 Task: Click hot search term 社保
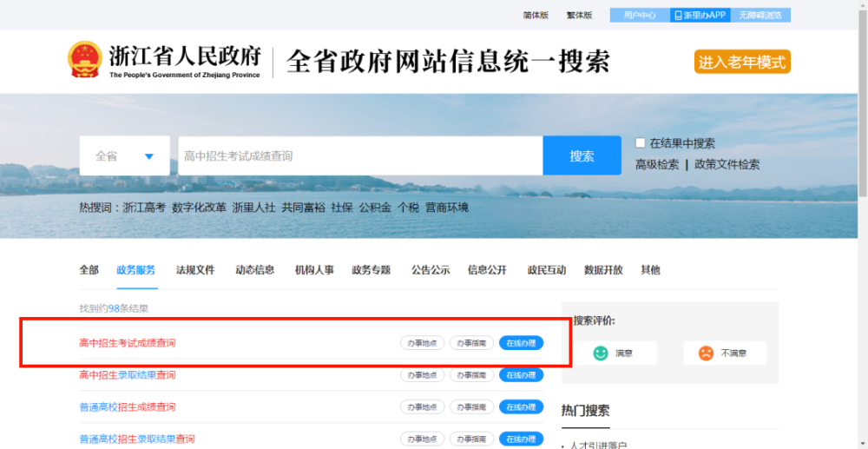click(x=342, y=208)
